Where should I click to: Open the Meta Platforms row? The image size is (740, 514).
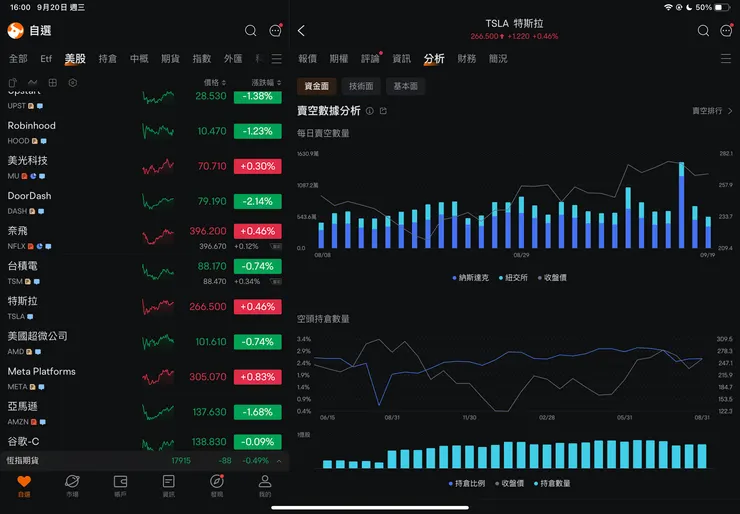pos(144,378)
